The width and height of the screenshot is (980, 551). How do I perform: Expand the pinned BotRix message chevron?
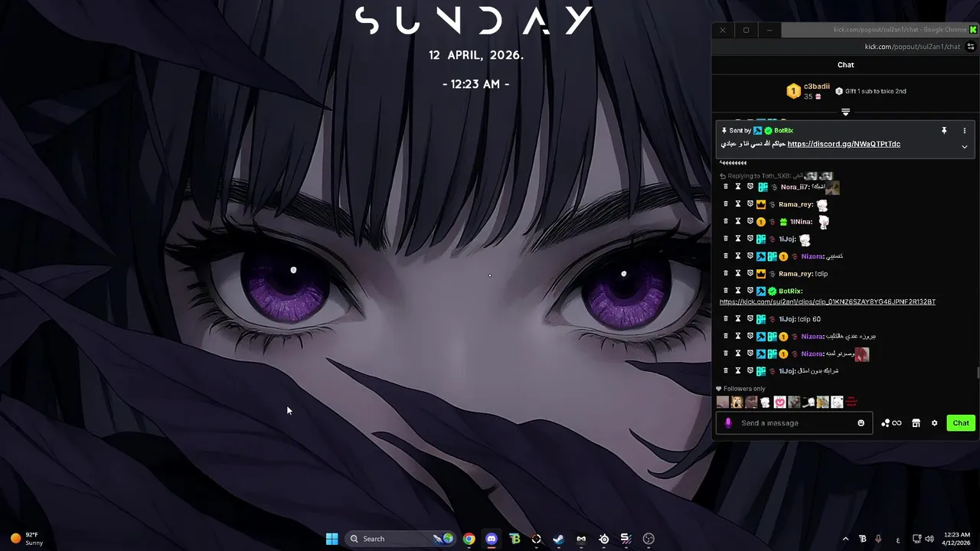pyautogui.click(x=964, y=147)
